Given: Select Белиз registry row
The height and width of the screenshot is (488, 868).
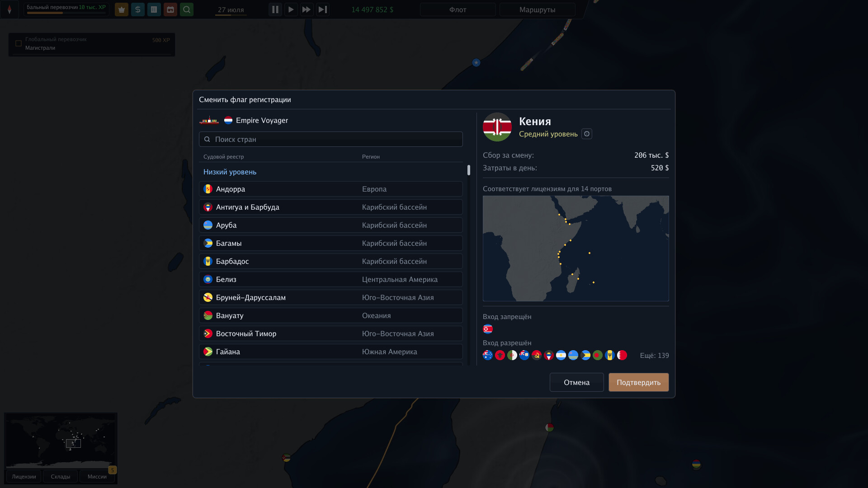Looking at the screenshot, I should [x=331, y=279].
